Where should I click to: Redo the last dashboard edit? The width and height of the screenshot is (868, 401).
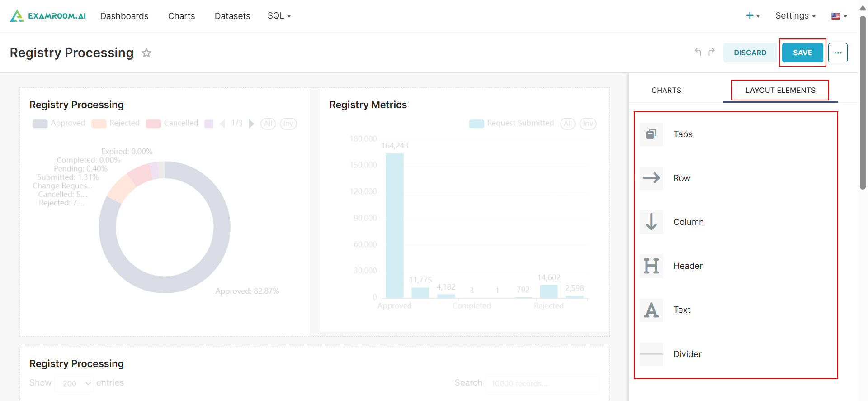712,52
